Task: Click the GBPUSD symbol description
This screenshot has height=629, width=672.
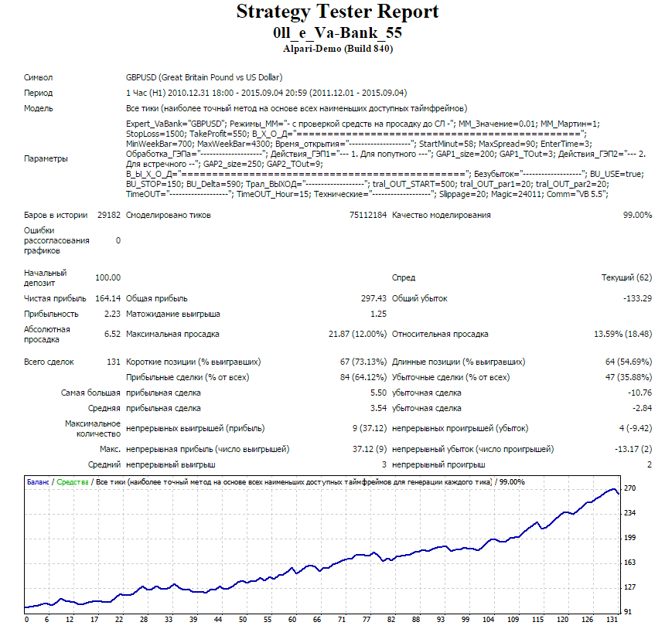Action: [x=204, y=77]
